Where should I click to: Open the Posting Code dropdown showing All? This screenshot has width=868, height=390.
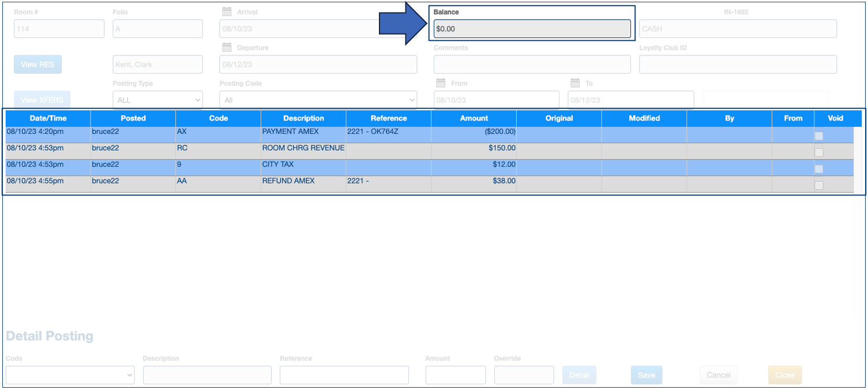318,99
